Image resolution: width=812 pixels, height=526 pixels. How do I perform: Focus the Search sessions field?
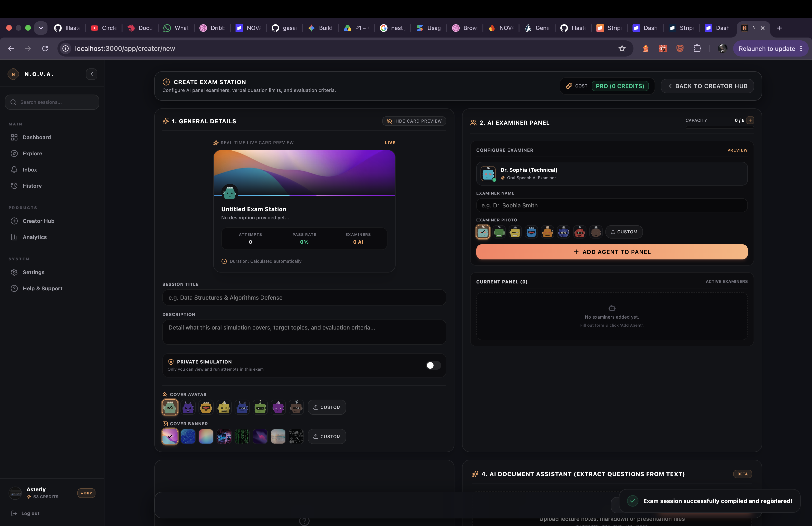(52, 102)
